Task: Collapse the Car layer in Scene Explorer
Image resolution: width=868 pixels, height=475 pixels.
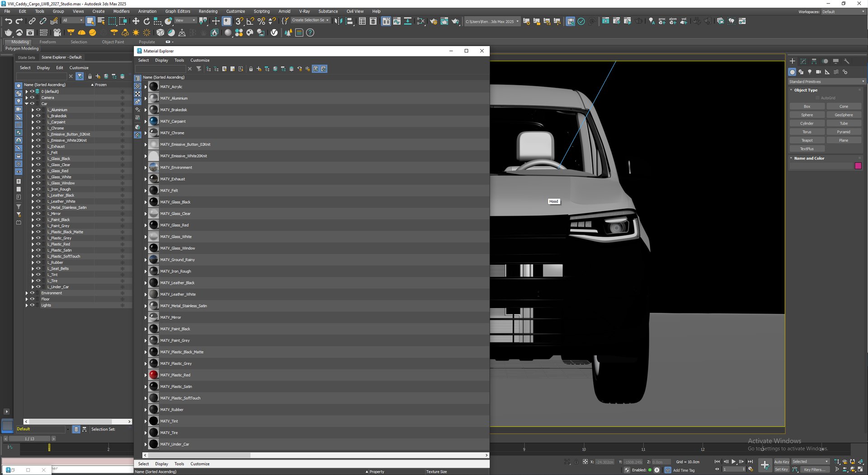Action: click(27, 104)
